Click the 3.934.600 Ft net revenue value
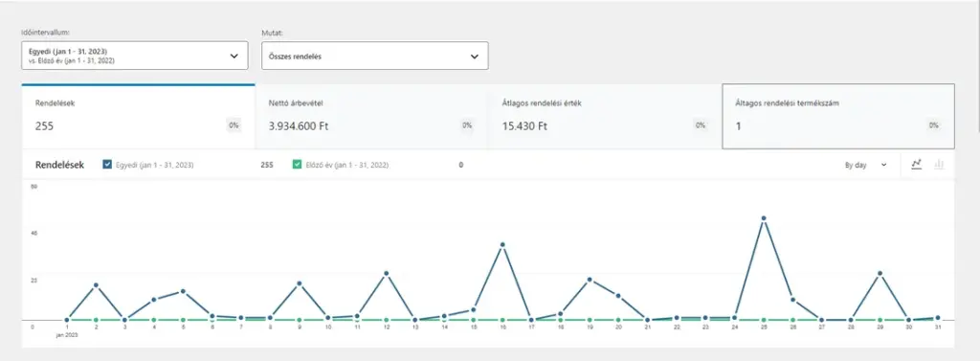 (299, 125)
